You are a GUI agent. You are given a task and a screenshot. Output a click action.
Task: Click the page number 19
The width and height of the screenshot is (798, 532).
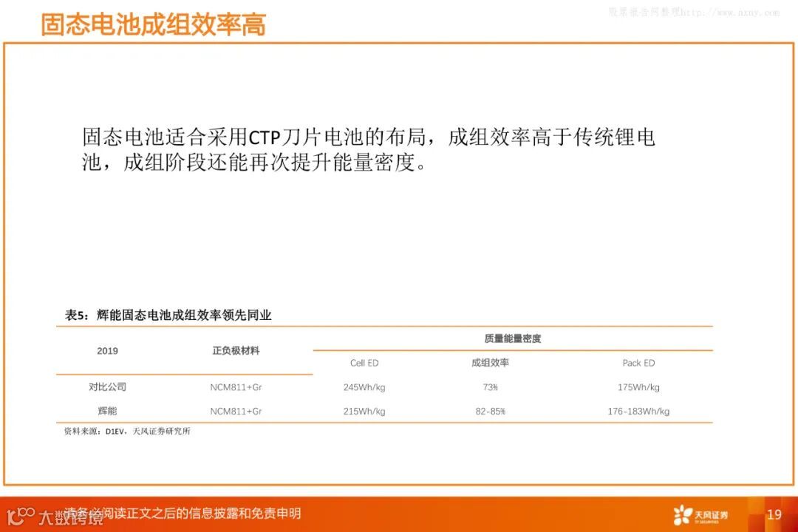[774, 515]
